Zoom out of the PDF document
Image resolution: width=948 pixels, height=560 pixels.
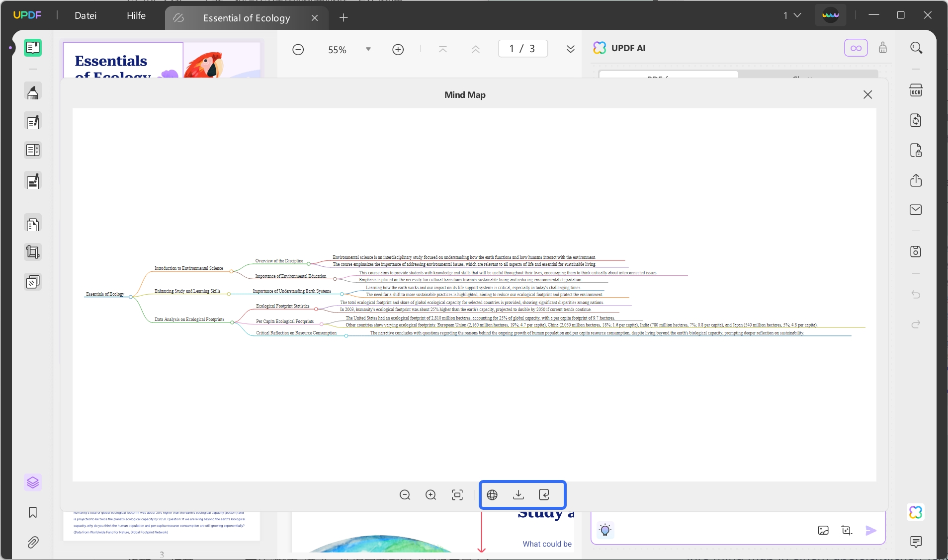point(298,49)
